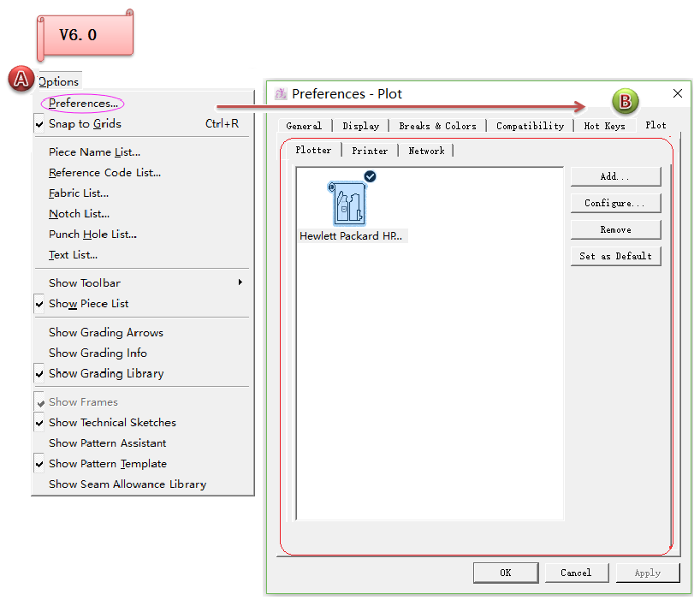Disable Show Grading Library

[105, 373]
